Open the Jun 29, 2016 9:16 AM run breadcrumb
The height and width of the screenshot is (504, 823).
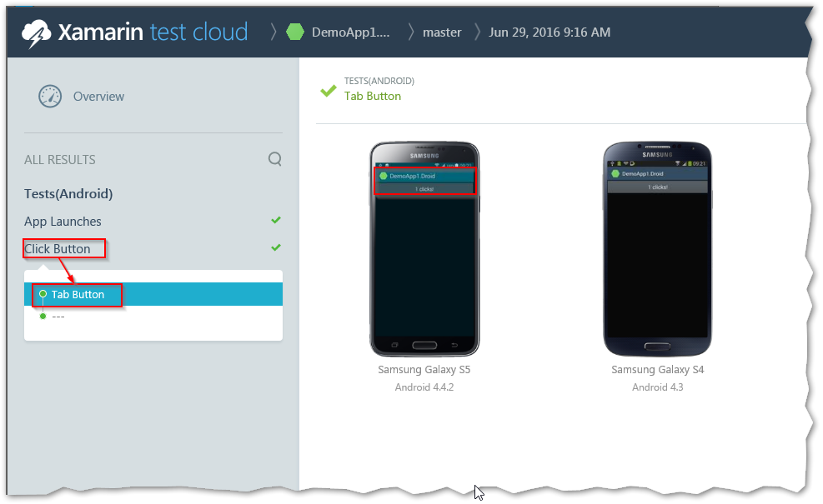coord(550,32)
